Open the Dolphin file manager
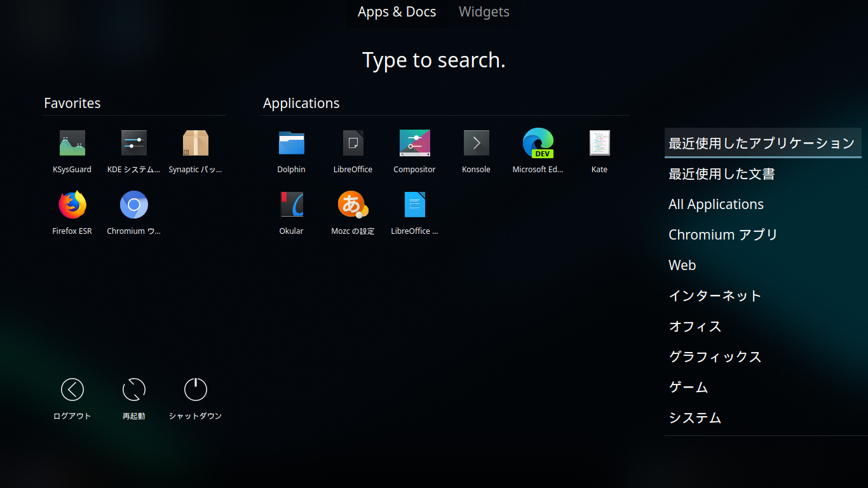This screenshot has height=488, width=868. (x=291, y=151)
